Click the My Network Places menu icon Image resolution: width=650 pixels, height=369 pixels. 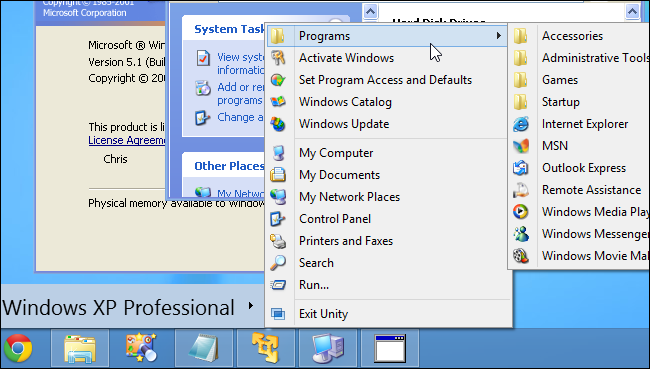[x=278, y=197]
